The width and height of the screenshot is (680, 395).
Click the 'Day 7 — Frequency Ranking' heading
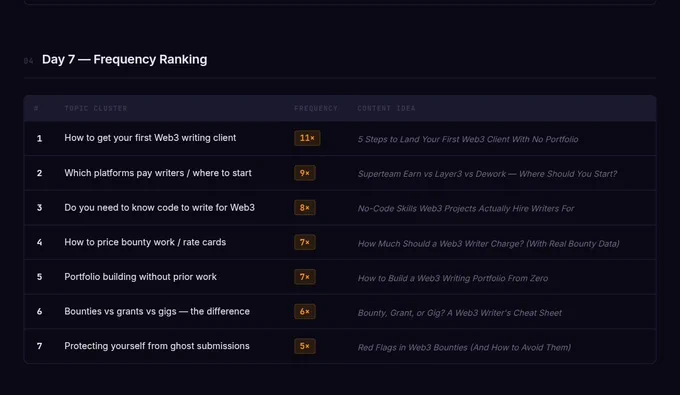pos(124,59)
